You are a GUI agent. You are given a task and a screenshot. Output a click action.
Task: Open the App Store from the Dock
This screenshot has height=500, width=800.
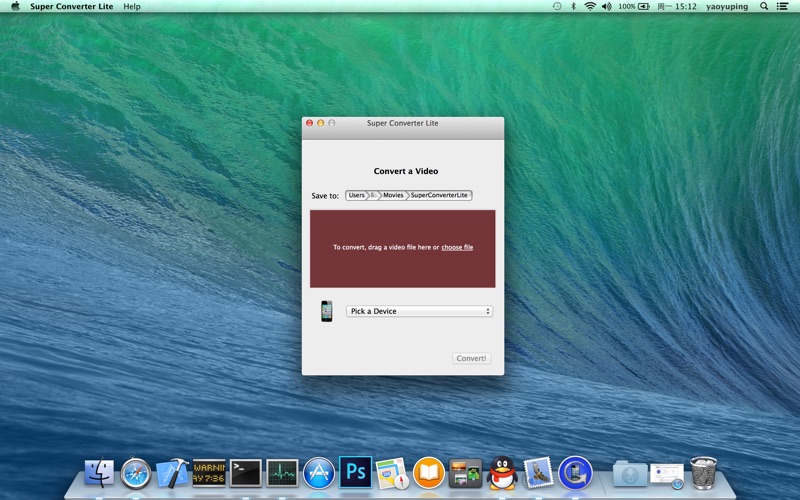pos(319,473)
